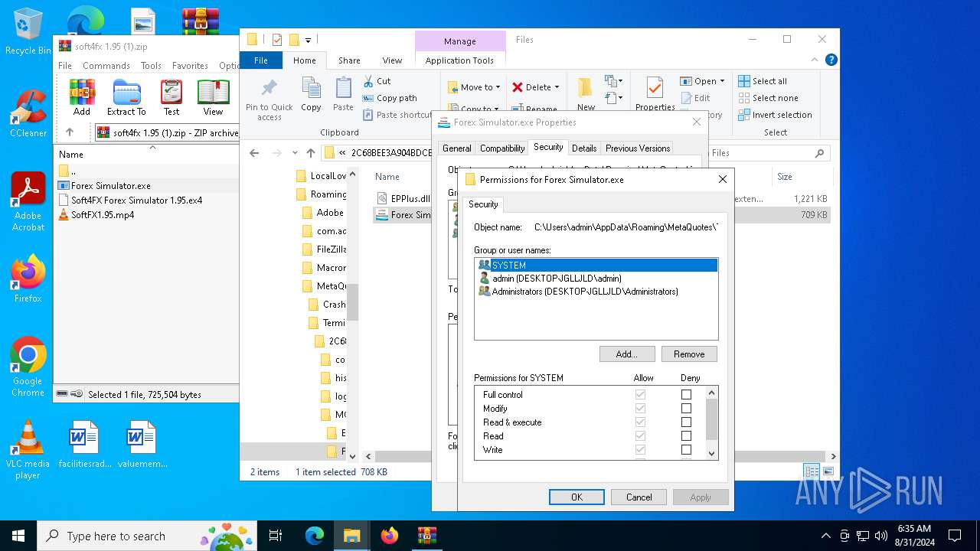Click Copy in Explorer ribbon
This screenshot has height=551, width=980.
311,95
